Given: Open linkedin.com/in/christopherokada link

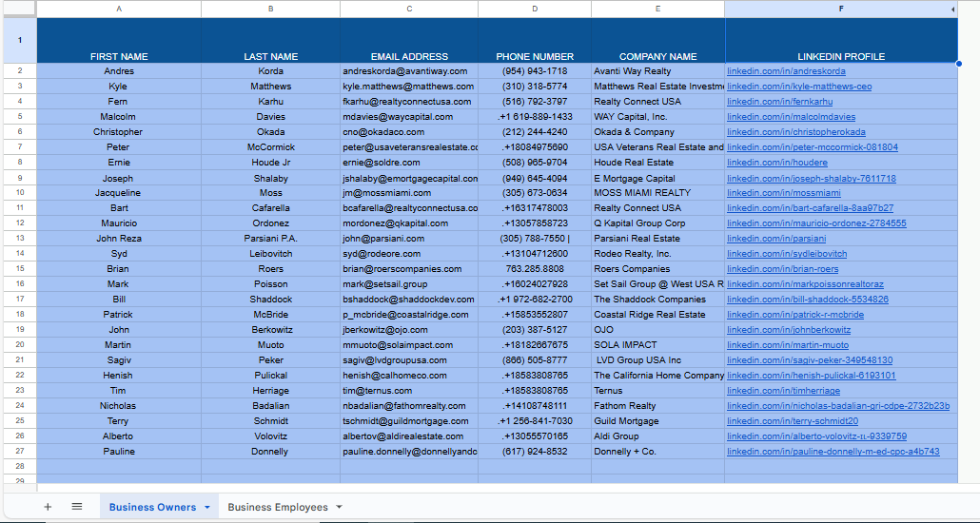Looking at the screenshot, I should click(796, 132).
